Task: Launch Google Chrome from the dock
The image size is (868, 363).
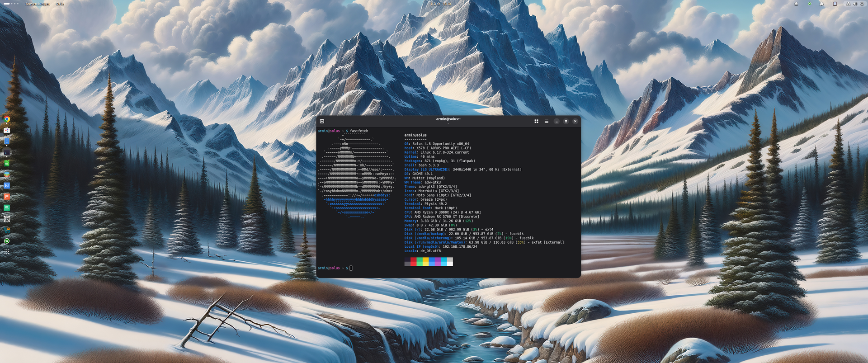Action: pyautogui.click(x=7, y=119)
